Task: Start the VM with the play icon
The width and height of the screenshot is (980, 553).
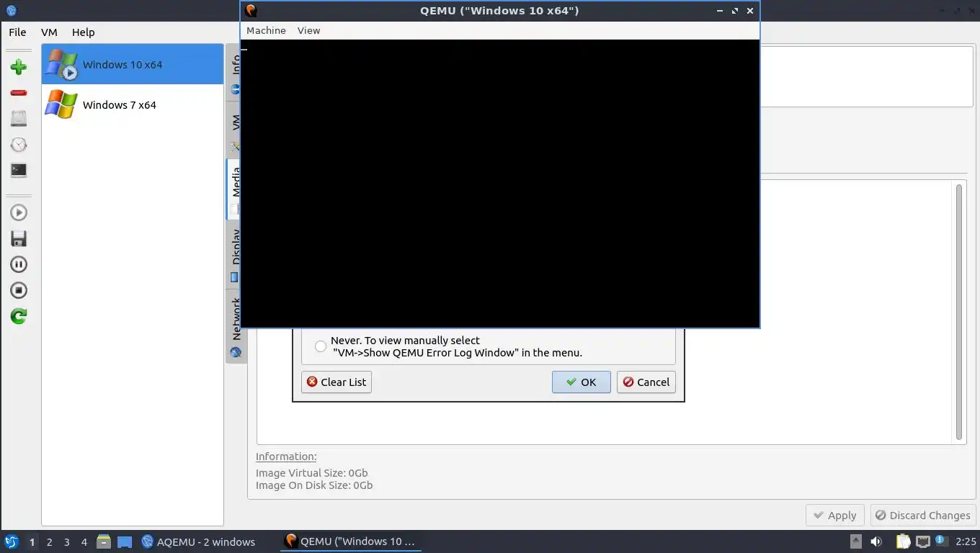Action: coord(19,212)
